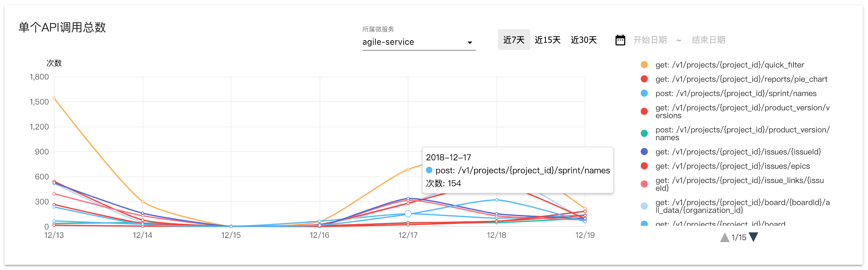Viewport: 868px width, 270px height.
Task: Hide the post sprint/names series in legend
Action: (x=735, y=93)
